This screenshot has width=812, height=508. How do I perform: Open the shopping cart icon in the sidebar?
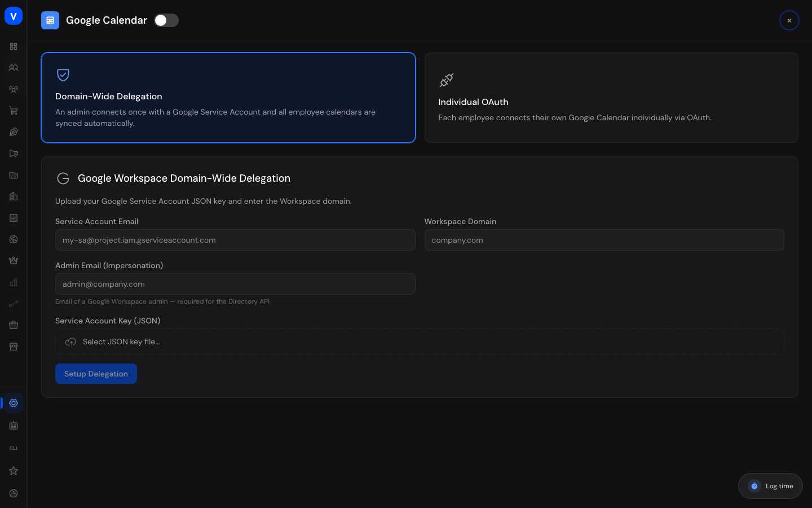pos(14,111)
